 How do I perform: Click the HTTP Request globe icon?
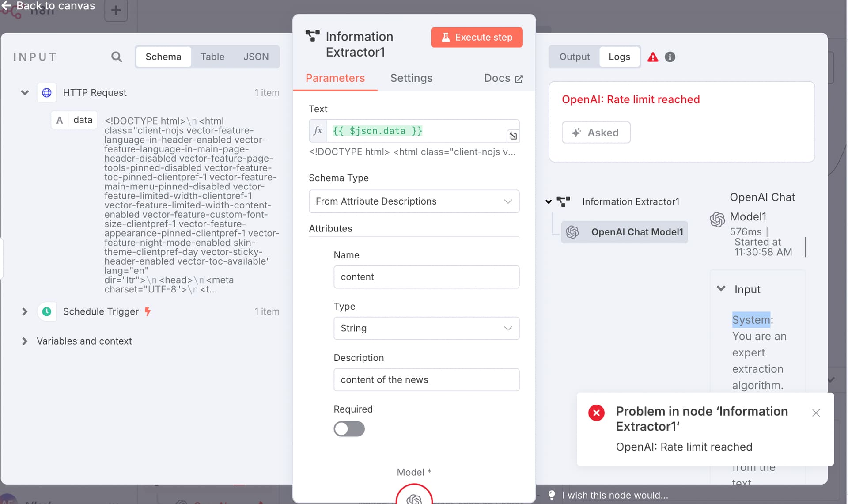tap(47, 92)
